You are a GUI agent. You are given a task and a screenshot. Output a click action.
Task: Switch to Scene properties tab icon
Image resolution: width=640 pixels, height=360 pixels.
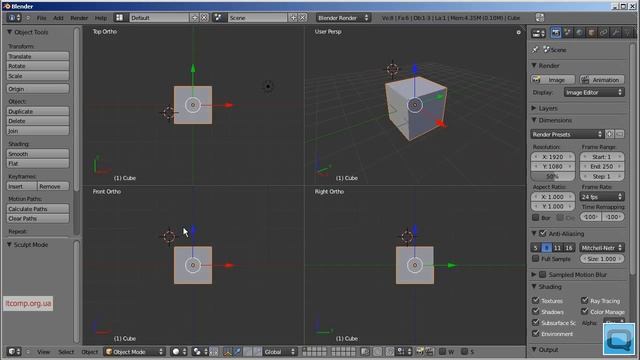(568, 33)
